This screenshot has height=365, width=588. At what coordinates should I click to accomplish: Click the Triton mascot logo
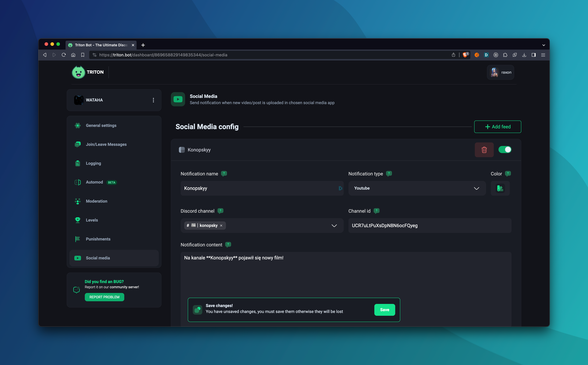coord(78,72)
